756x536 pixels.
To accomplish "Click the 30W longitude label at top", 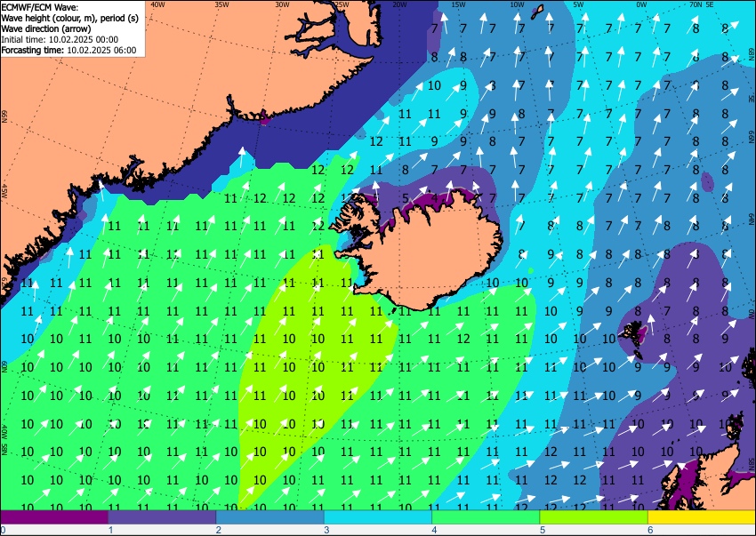I will click(282, 4).
